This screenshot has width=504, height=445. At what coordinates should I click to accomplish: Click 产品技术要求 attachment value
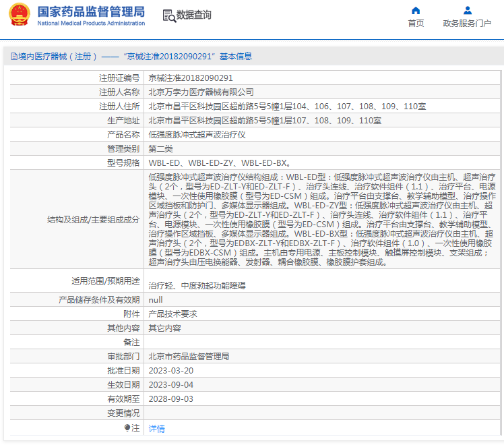172,314
